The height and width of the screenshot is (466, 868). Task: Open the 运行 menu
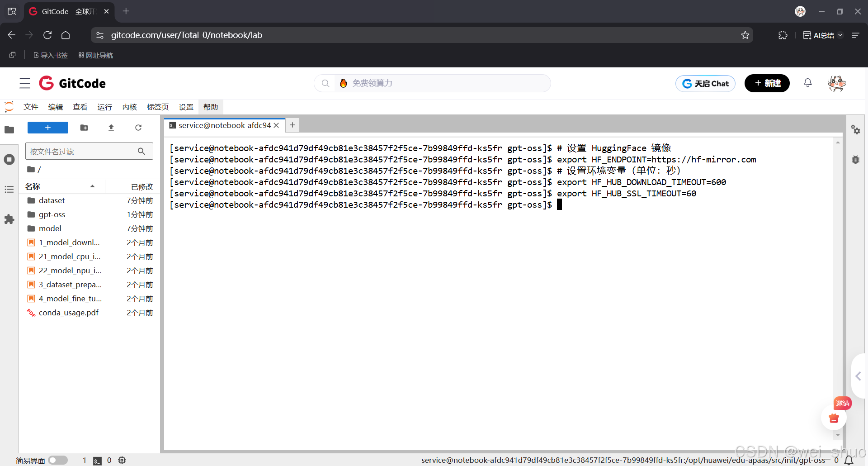pos(104,107)
